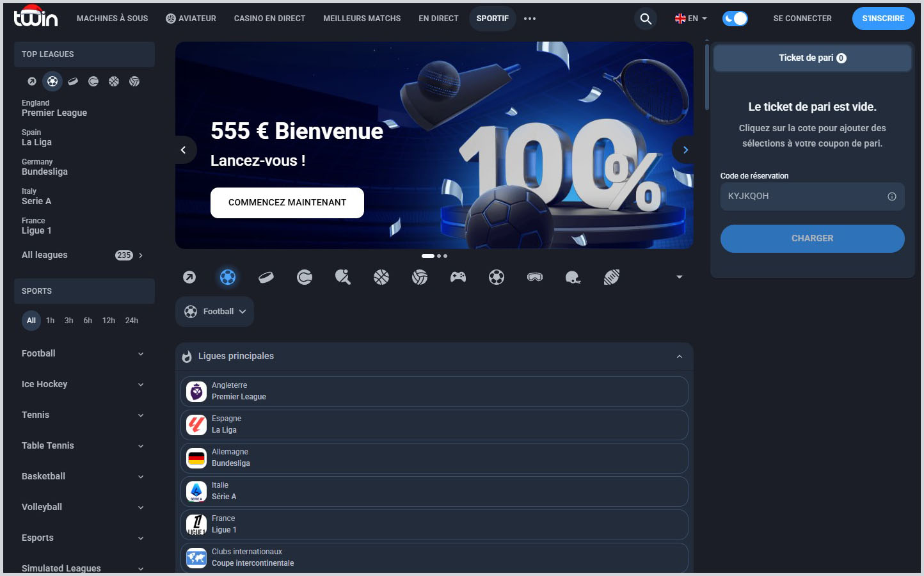Select the American Football helmet icon

coord(573,276)
